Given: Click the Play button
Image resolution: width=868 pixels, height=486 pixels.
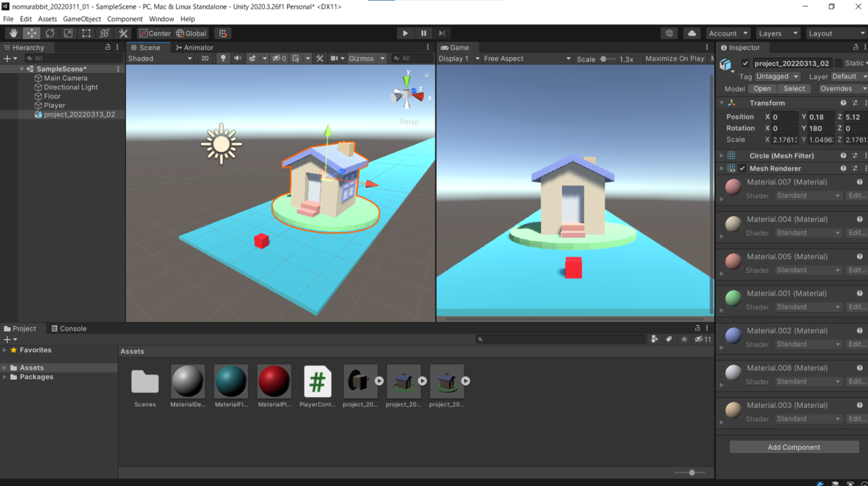Looking at the screenshot, I should [x=405, y=33].
